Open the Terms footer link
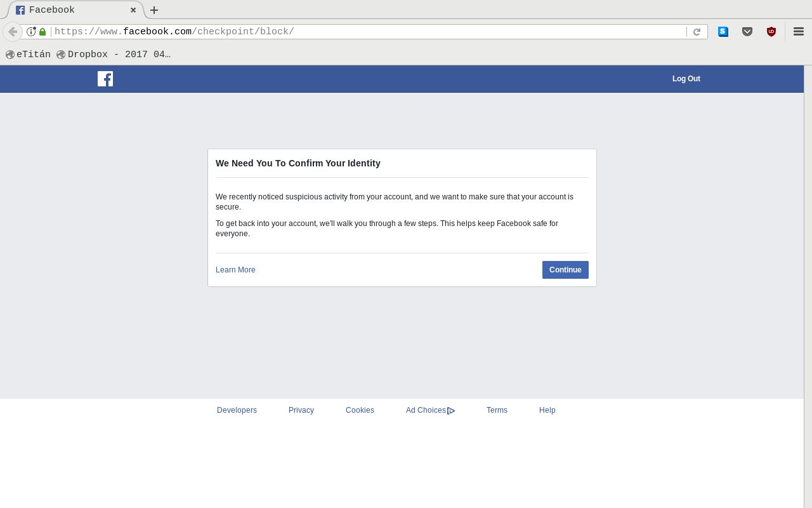The height and width of the screenshot is (508, 812). tap(497, 410)
